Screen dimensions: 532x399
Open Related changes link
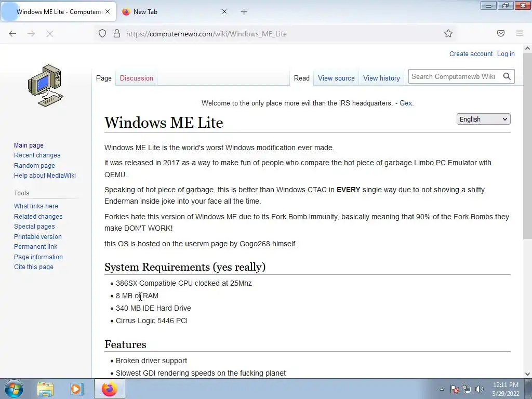[x=38, y=217]
